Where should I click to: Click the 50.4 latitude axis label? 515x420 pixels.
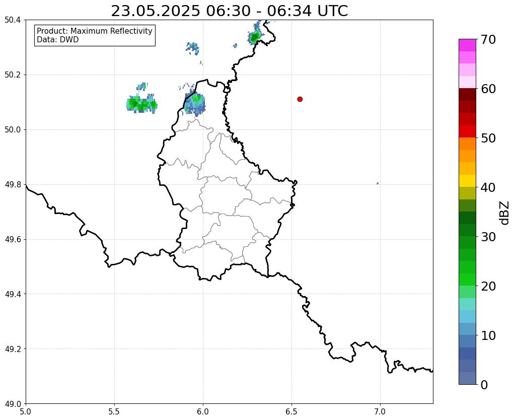point(13,20)
